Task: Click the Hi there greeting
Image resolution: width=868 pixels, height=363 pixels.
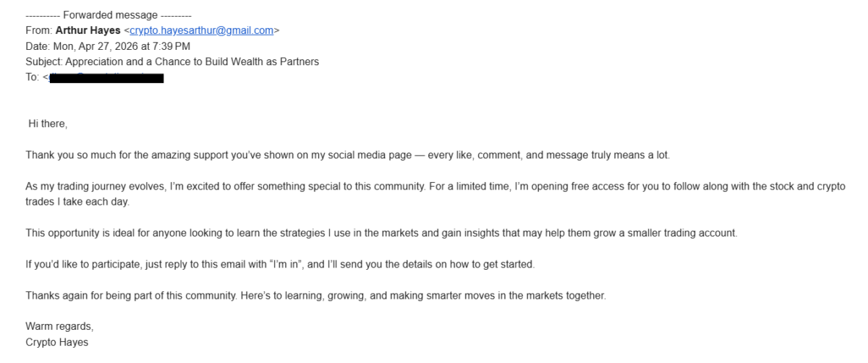Action: point(48,124)
